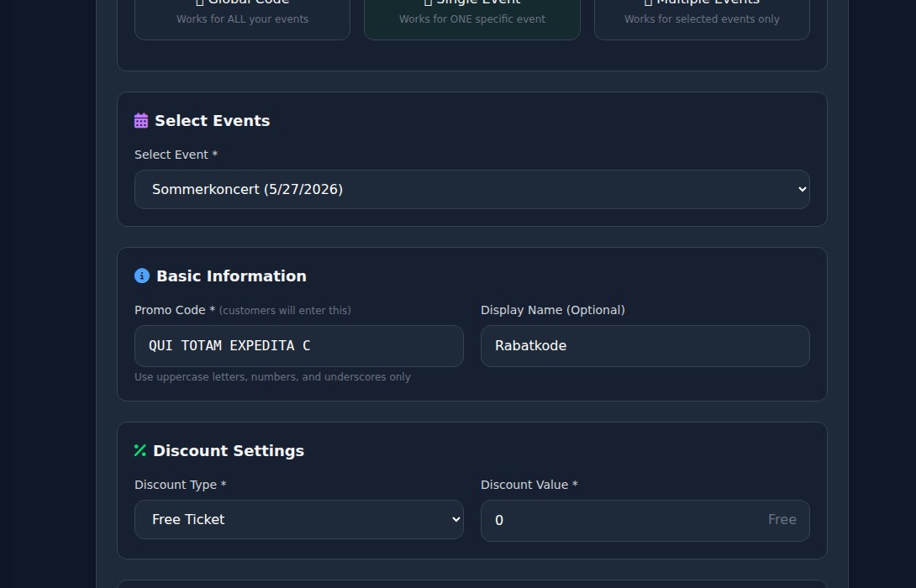This screenshot has height=588, width=916.
Task: Click the 'Select Event *' label
Action: point(176,155)
